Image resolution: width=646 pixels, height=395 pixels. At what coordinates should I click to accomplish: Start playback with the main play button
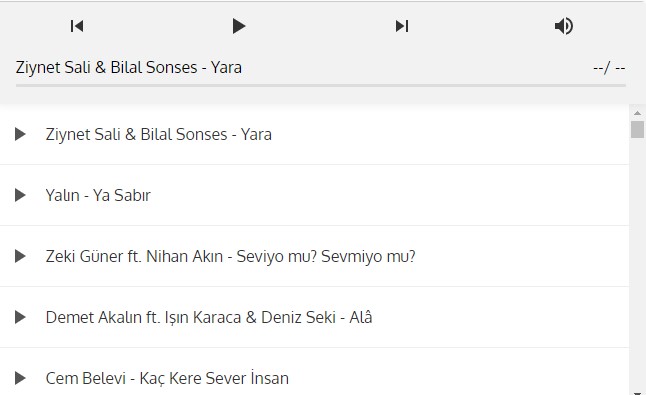239,26
